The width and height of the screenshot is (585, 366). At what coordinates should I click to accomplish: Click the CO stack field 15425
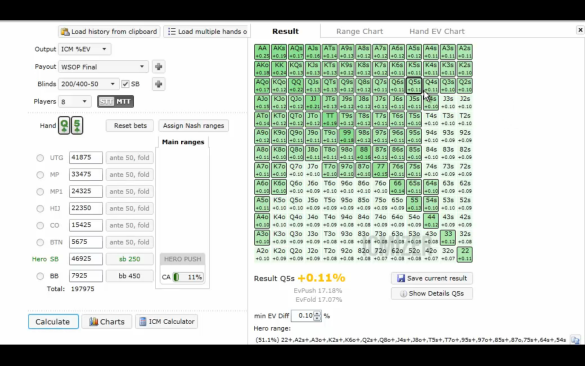point(86,225)
